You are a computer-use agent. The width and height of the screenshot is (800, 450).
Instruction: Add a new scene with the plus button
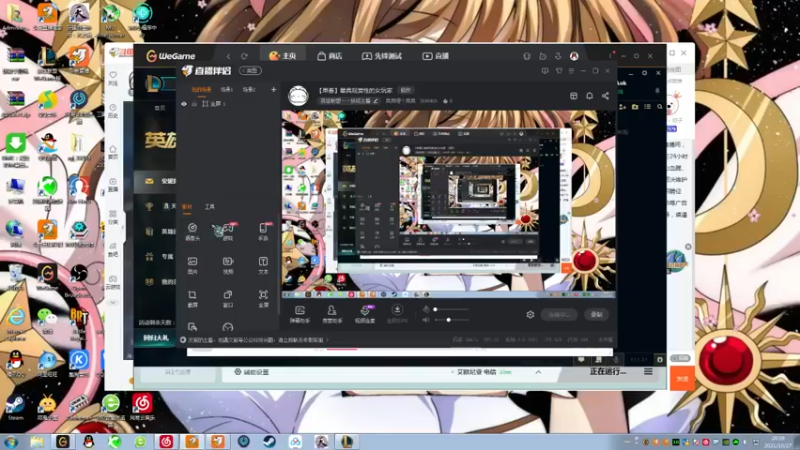coord(273,90)
